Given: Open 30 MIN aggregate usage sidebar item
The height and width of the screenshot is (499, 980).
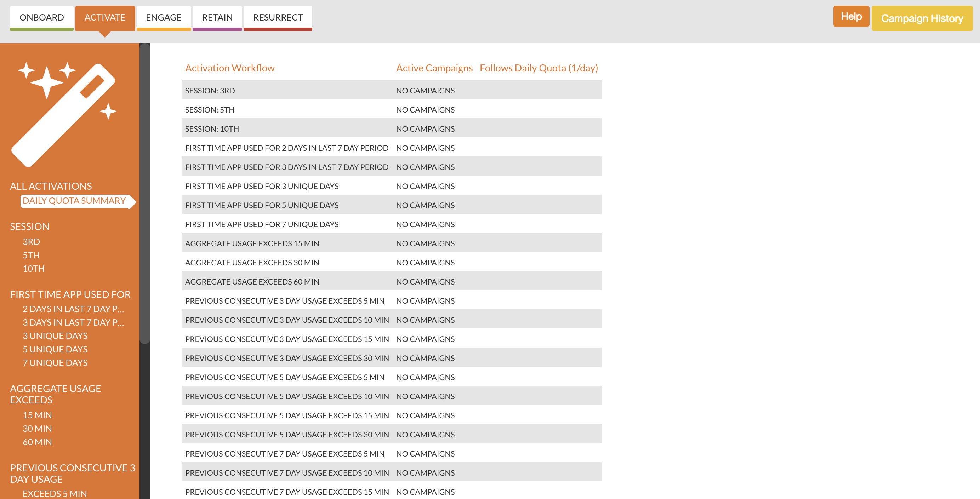Looking at the screenshot, I should click(x=37, y=429).
